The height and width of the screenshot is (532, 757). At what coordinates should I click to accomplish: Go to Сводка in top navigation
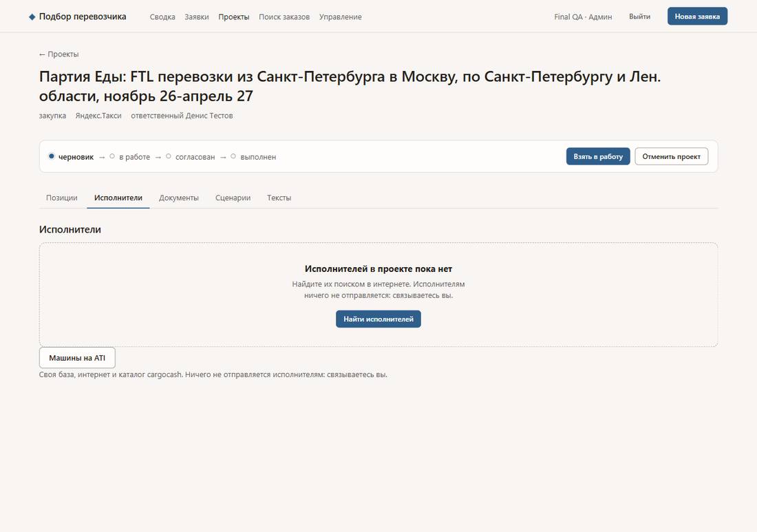(162, 17)
